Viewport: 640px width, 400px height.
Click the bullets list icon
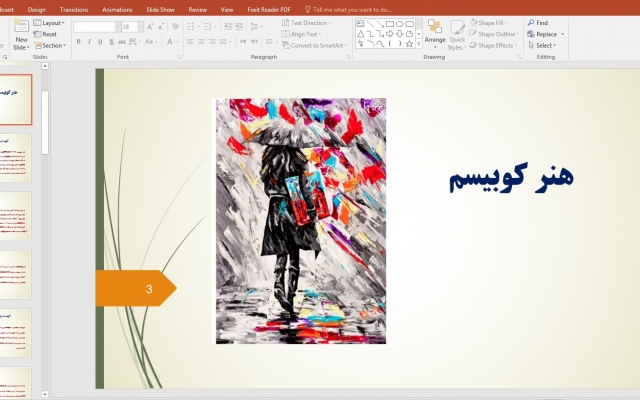coord(193,27)
